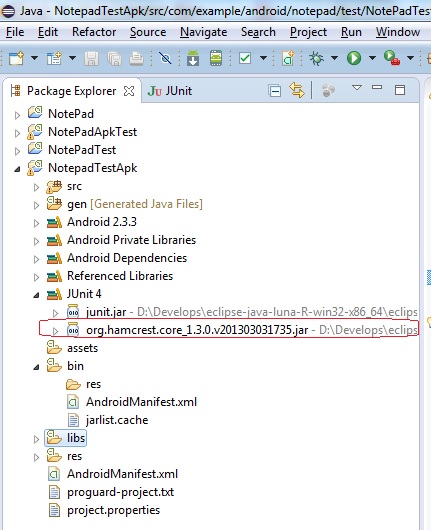Image resolution: width=445 pixels, height=530 pixels.
Task: Open the External Tools dropdown arrow
Action: [411, 58]
